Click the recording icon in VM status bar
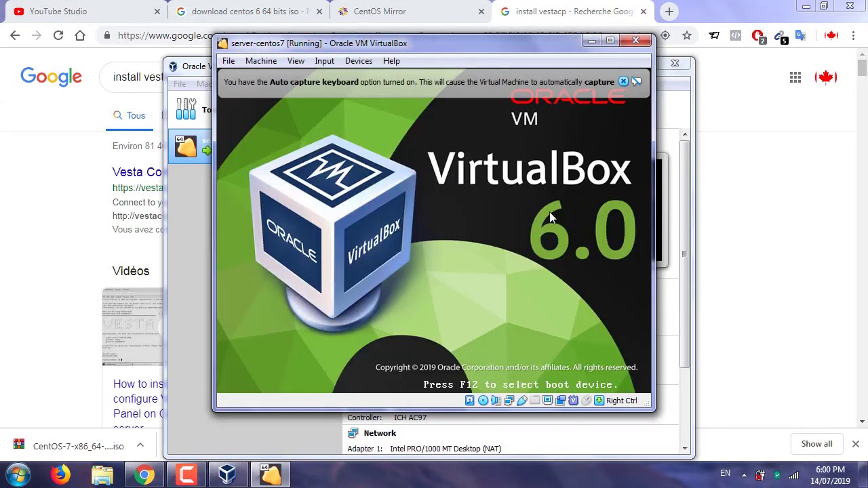868x488 pixels. pyautogui.click(x=560, y=401)
